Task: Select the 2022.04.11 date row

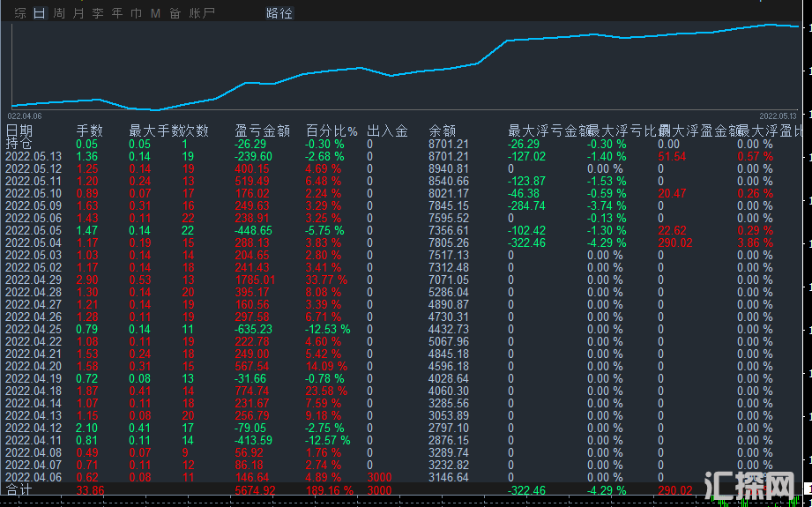Action: (34, 440)
